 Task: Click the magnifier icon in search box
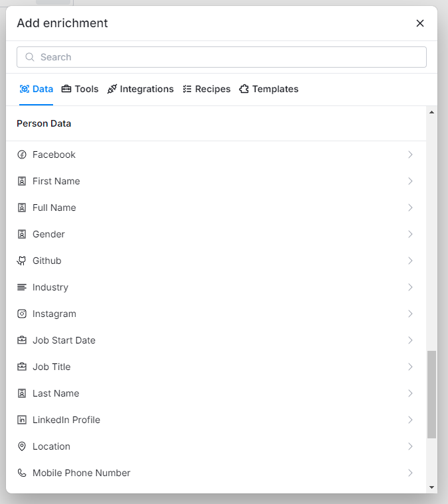[30, 57]
